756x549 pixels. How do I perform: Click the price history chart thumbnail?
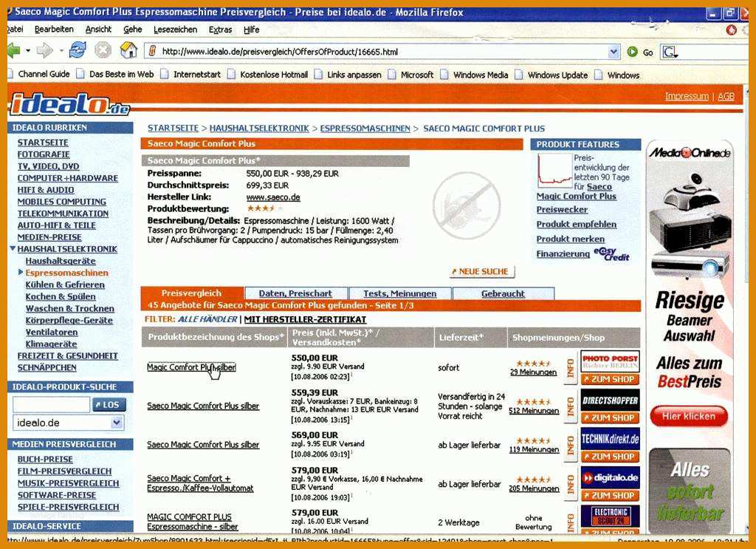[554, 170]
